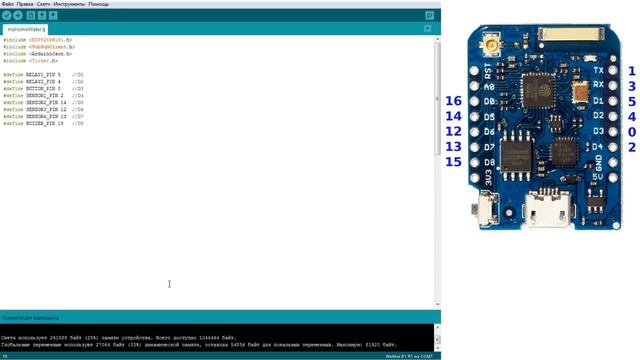This screenshot has height=360, width=640.
Task: Select the myHomeWater sketch tab
Action: coord(25,29)
